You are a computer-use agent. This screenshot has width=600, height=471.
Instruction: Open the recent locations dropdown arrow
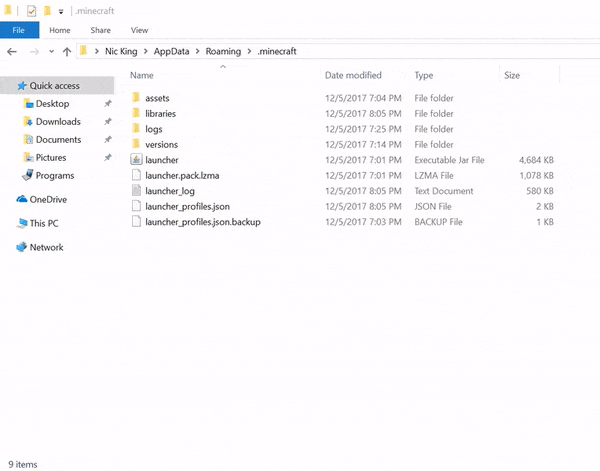[51, 51]
